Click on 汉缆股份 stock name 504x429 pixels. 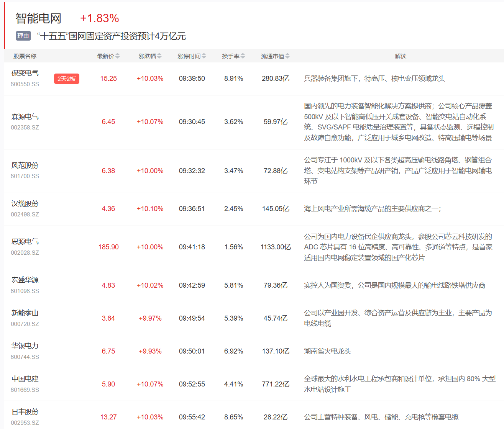tap(25, 204)
